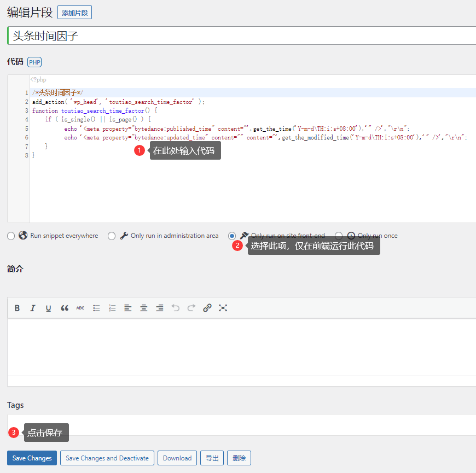Align text left
This screenshot has width=476, height=473.
(128, 308)
